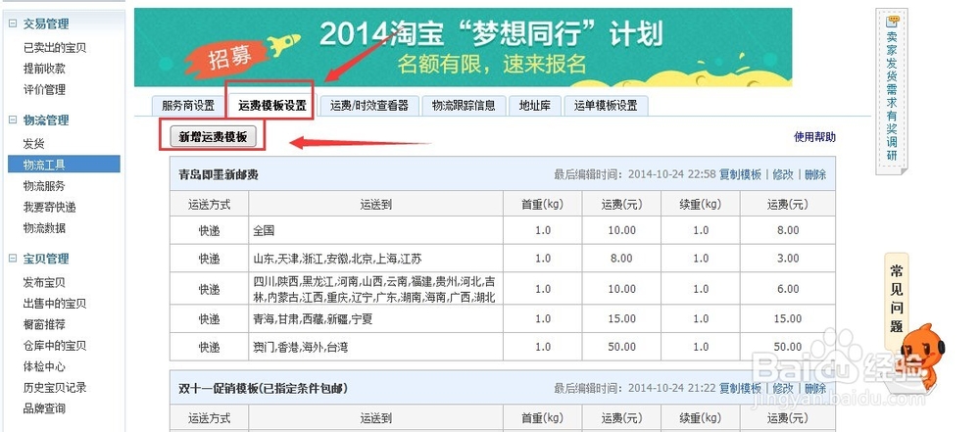Viewport: 980px width, 432px height.
Task: Click 续重(kg) header in first table
Action: point(701,204)
